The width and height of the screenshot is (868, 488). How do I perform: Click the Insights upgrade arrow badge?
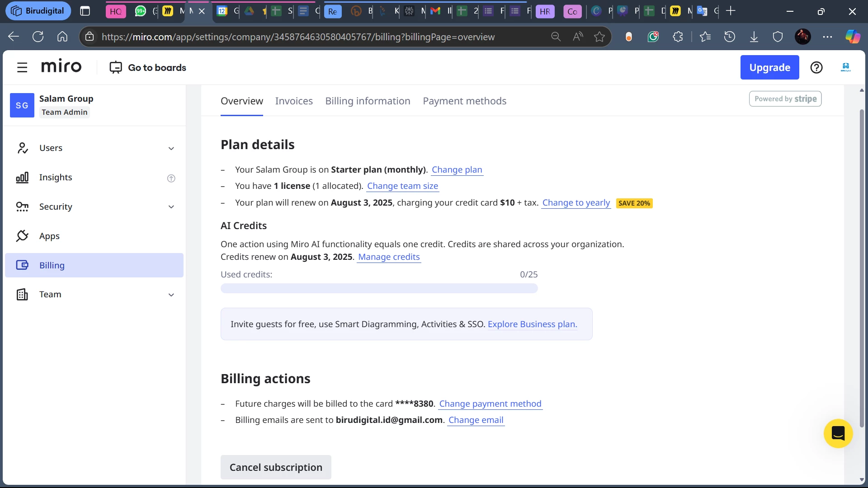171,178
